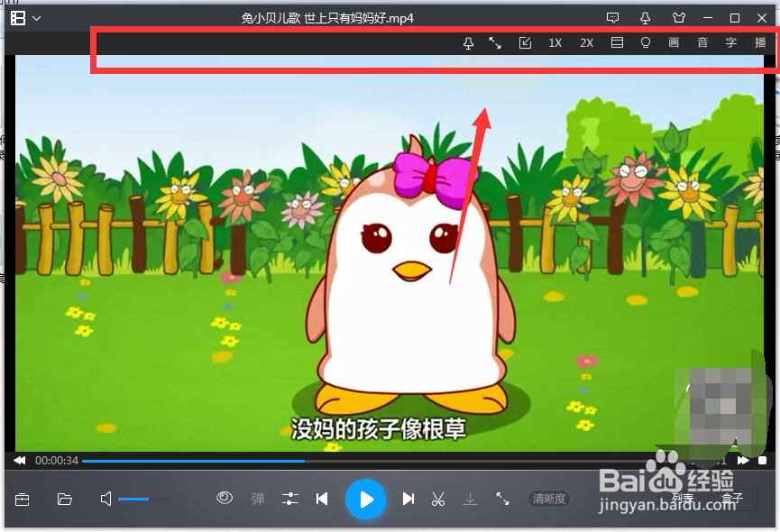The image size is (780, 532).
Task: Click the fullscreen arrows in top toolbar
Action: [495, 42]
